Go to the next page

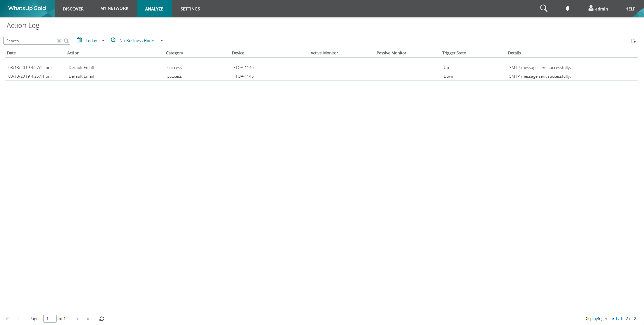point(77,319)
